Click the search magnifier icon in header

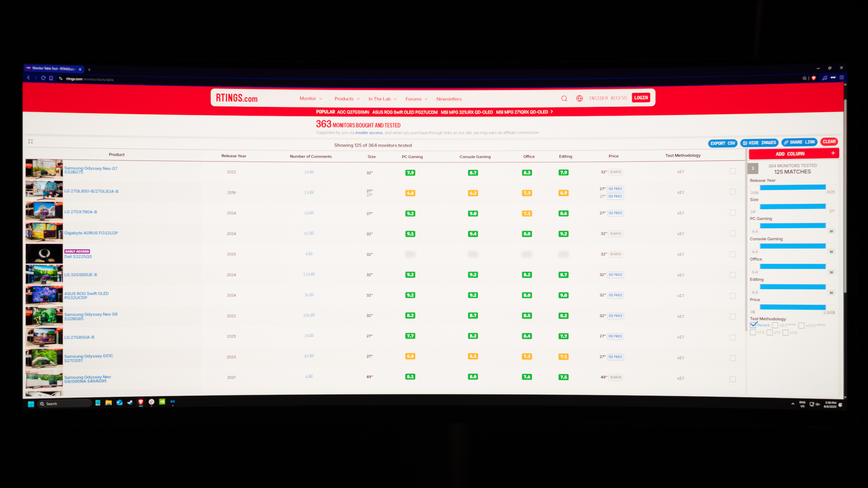click(564, 98)
